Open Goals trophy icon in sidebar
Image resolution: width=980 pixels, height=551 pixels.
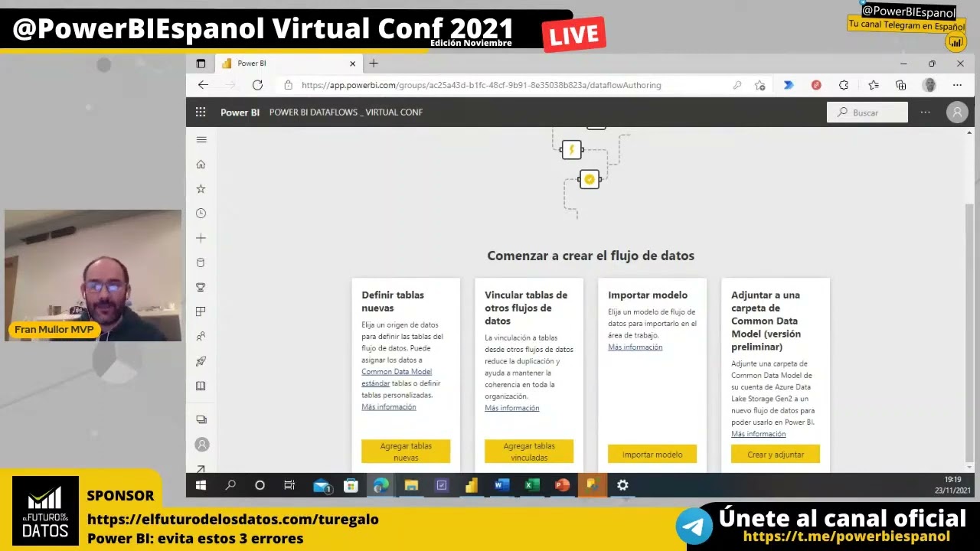pyautogui.click(x=201, y=287)
